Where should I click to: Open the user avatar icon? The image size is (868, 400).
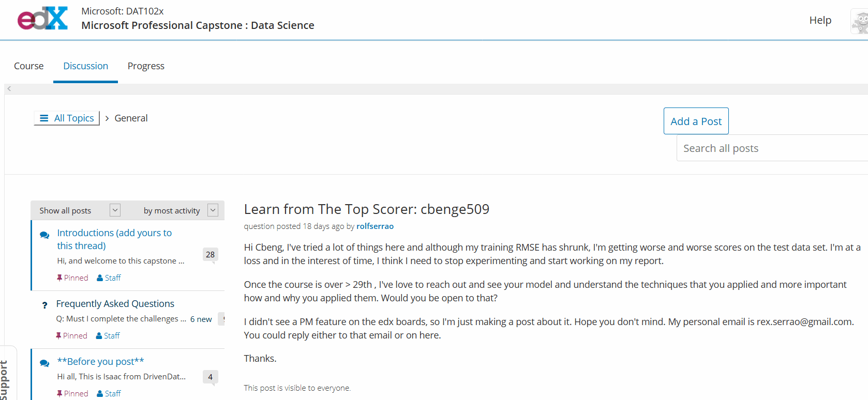[x=860, y=22]
